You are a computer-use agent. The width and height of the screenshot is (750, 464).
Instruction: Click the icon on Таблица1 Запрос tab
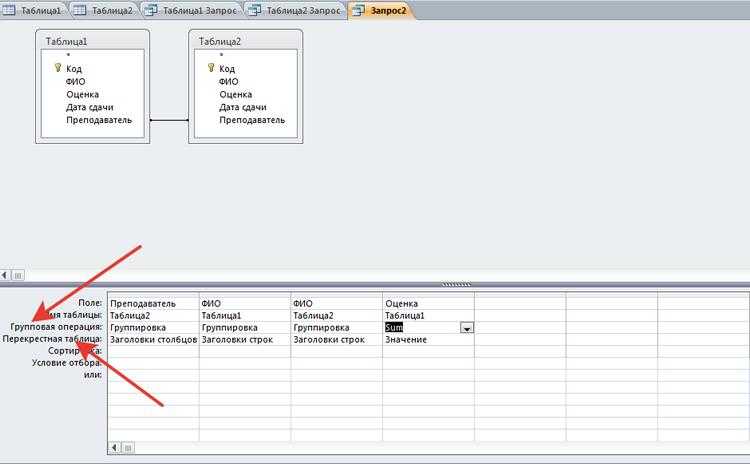pyautogui.click(x=150, y=10)
